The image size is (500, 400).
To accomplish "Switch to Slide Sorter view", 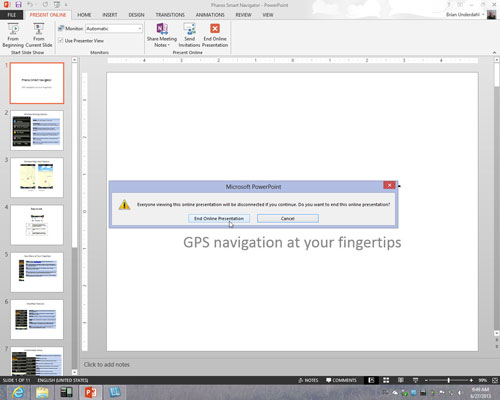I will coord(386,380).
